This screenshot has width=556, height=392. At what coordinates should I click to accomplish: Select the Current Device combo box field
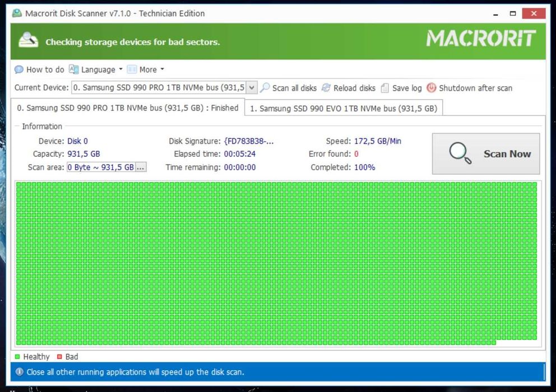[164, 87]
